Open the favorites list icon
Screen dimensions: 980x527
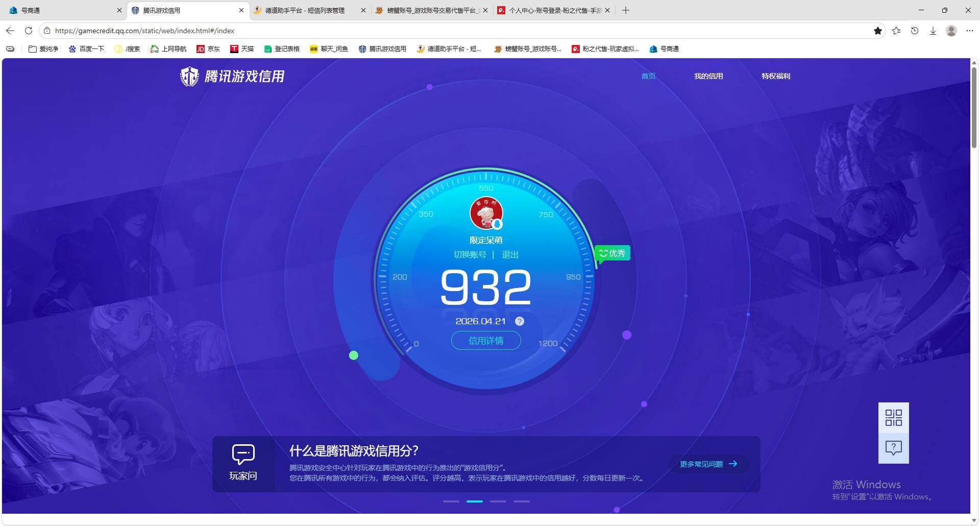(x=896, y=31)
